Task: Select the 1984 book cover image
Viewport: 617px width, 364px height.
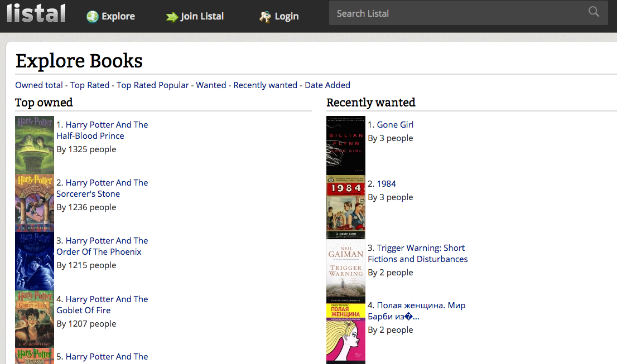Action: [345, 207]
